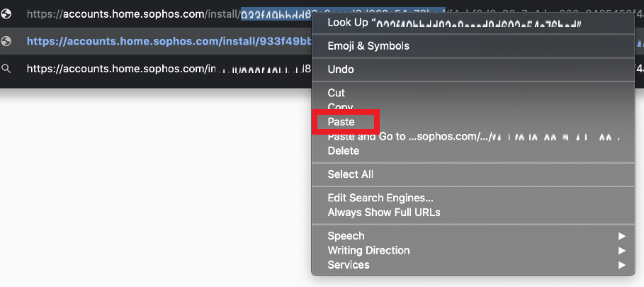This screenshot has width=644, height=287.
Task: Select Copy in the context menu
Action: [340, 107]
